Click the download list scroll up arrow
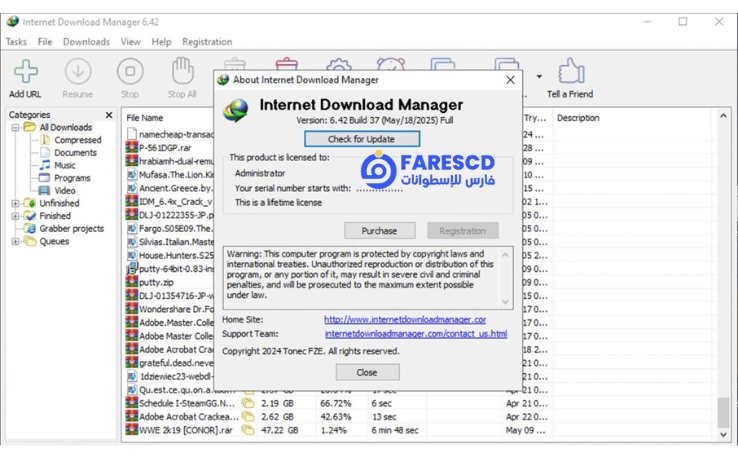 click(723, 116)
